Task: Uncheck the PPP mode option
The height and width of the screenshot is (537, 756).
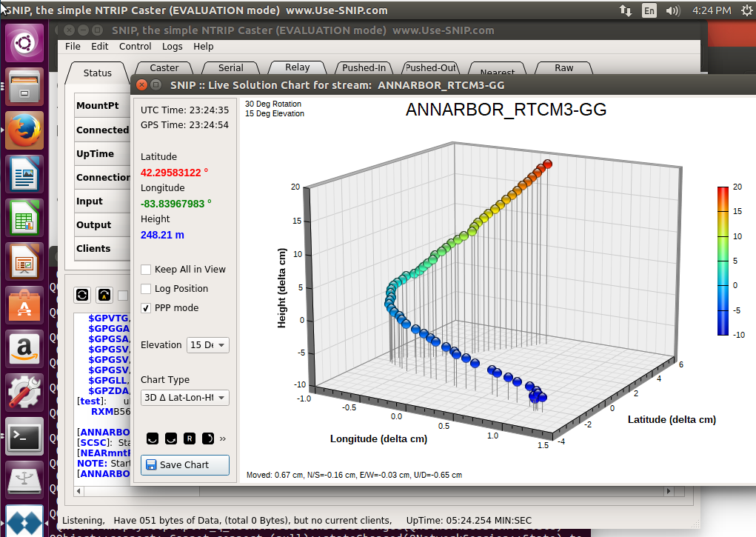Action: (146, 308)
